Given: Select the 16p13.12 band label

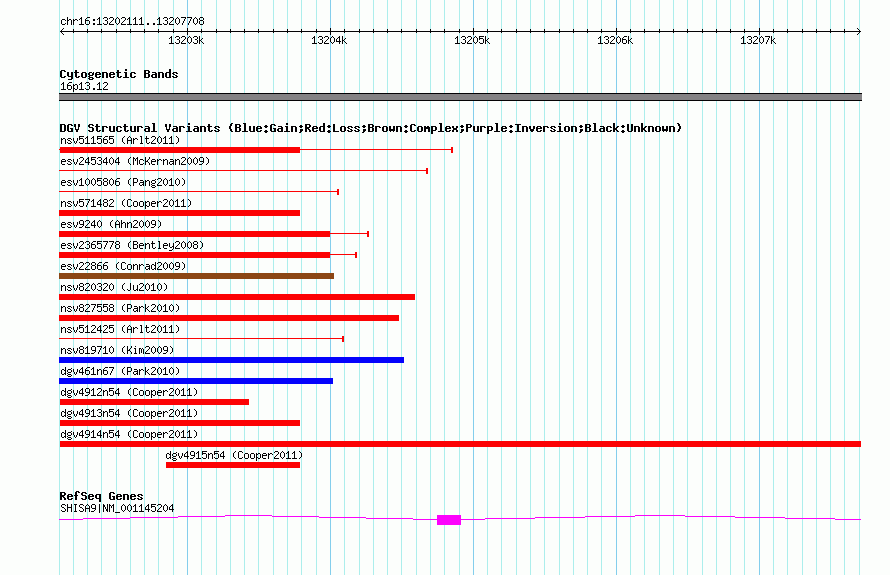Looking at the screenshot, I should coord(84,86).
